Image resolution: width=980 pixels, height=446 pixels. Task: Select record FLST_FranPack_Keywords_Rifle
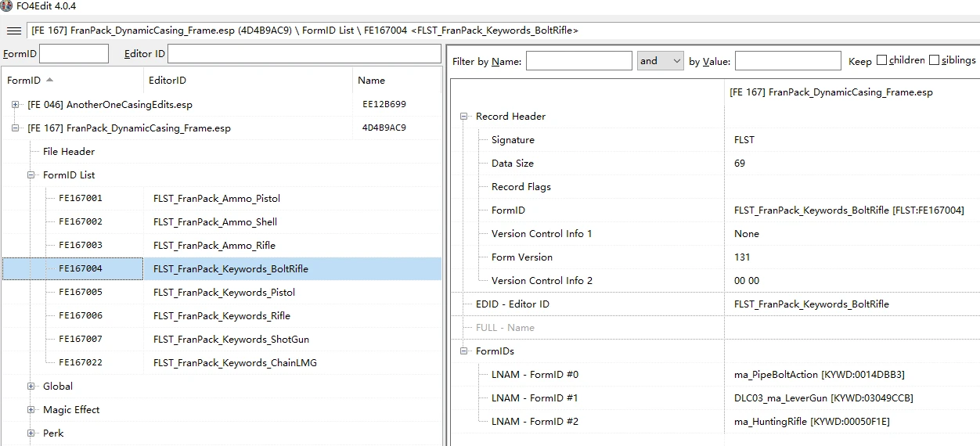222,315
